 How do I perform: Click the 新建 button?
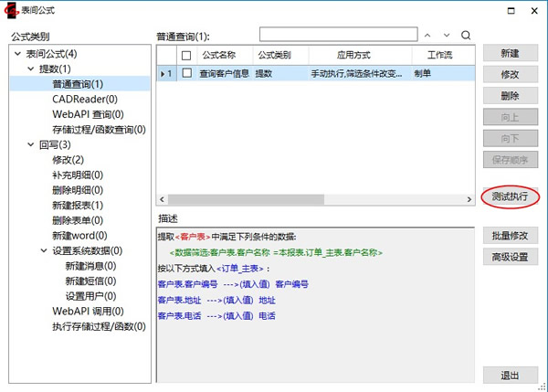click(510, 54)
